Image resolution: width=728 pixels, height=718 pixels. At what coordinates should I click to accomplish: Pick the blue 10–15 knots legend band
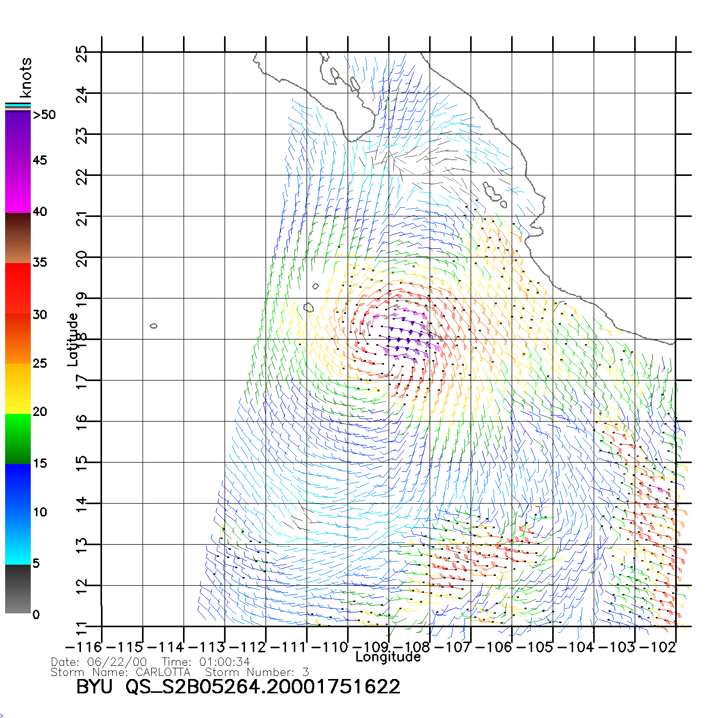[17, 487]
